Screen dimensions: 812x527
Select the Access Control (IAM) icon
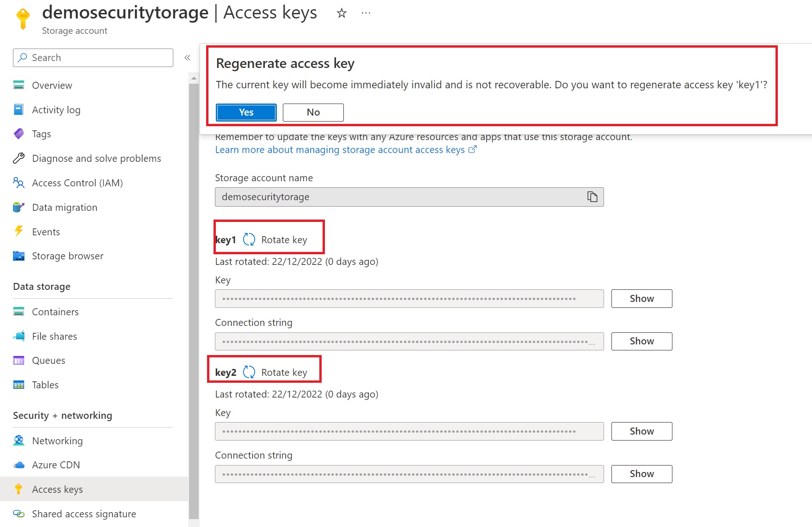pyautogui.click(x=19, y=183)
